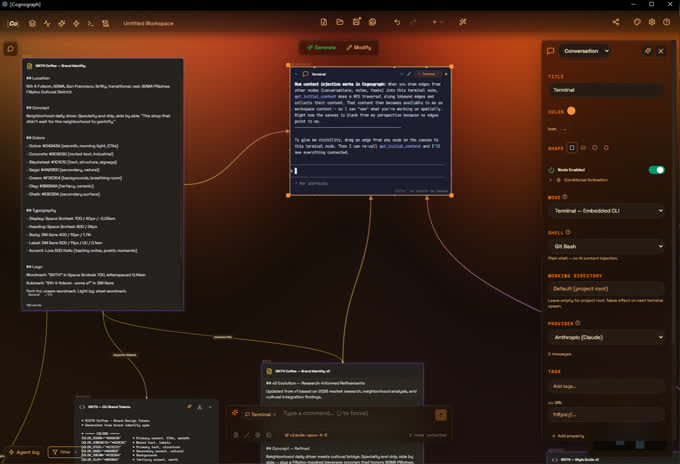Expand Conditional Activation section
This screenshot has height=464, width=680.
581,180
